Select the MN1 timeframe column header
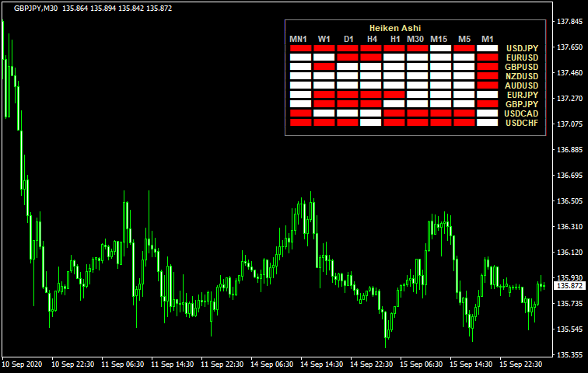The height and width of the screenshot is (373, 588). (x=299, y=39)
